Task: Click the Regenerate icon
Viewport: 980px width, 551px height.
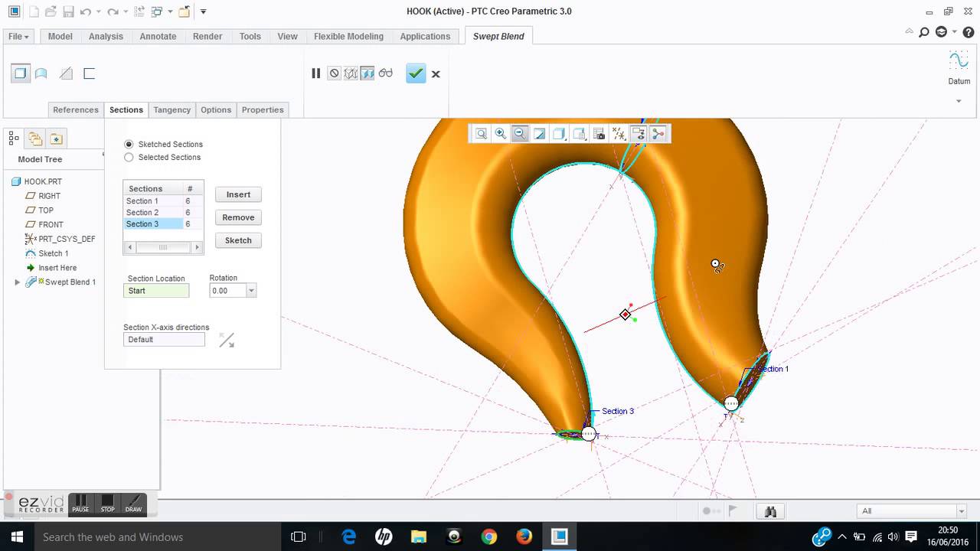Action: (x=139, y=11)
